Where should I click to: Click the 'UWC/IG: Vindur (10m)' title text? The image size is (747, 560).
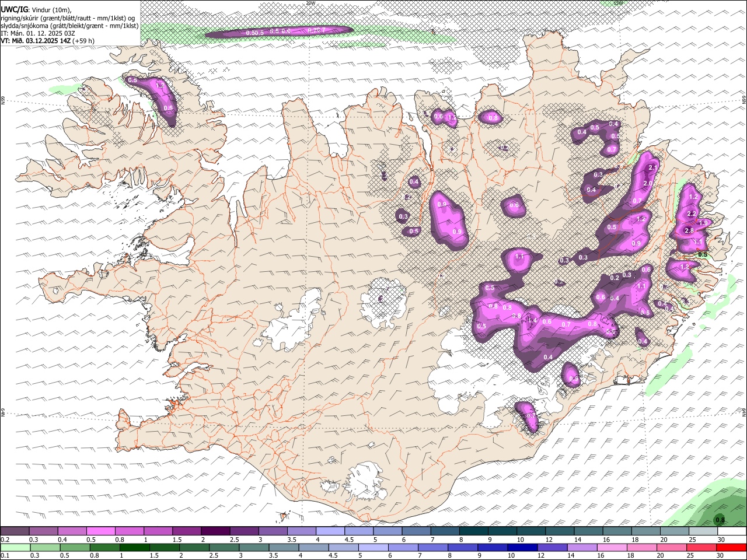point(36,9)
